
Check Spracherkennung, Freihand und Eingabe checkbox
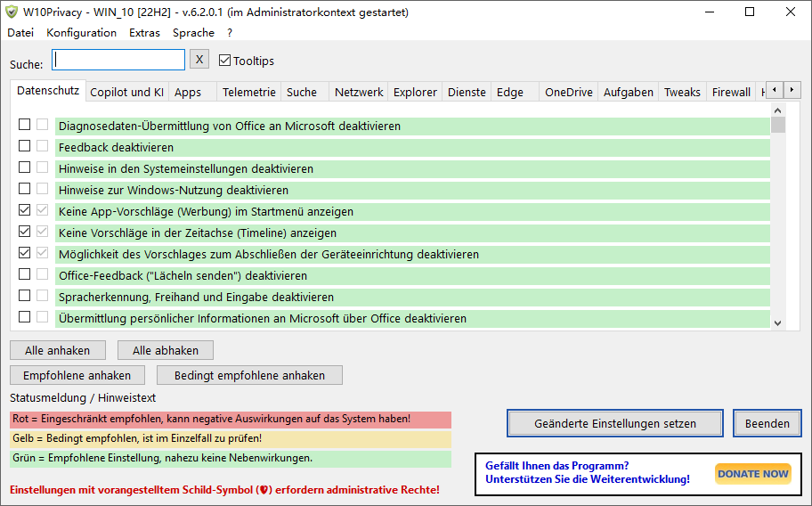click(24, 295)
